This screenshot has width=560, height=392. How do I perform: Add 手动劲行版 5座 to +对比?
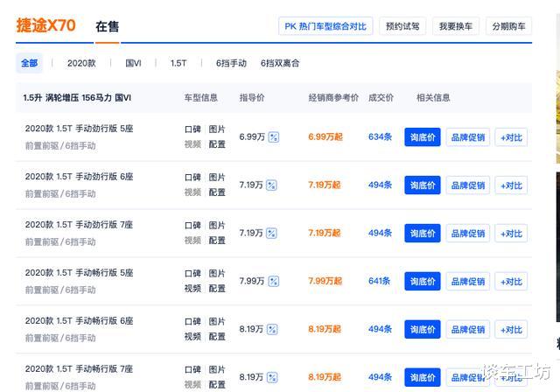[511, 137]
